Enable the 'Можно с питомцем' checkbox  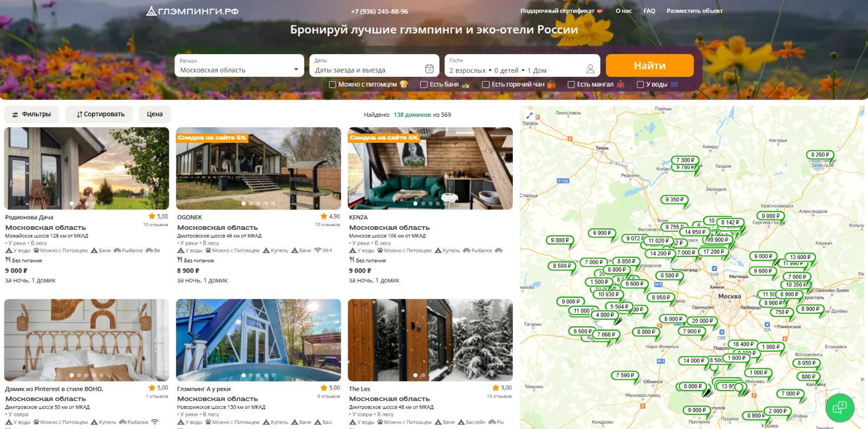[x=332, y=84]
